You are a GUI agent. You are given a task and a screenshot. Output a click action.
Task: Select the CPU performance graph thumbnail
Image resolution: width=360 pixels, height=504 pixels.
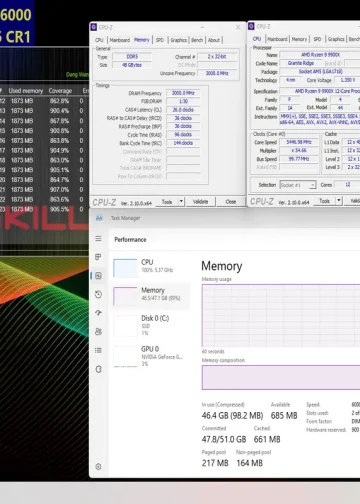pyautogui.click(x=125, y=268)
